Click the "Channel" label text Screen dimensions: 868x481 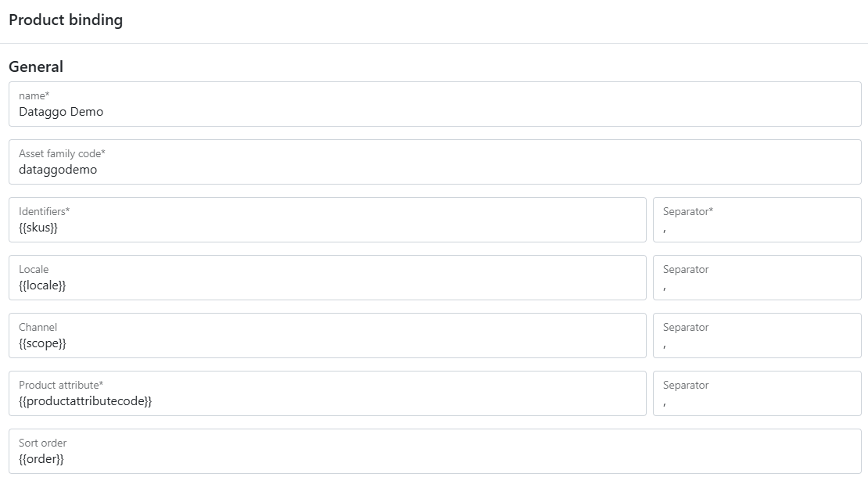click(38, 327)
